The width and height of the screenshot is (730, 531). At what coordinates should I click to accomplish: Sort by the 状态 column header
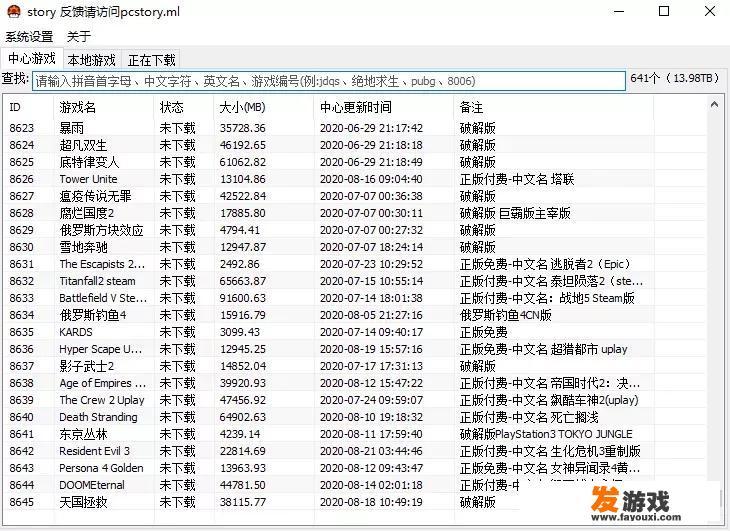tap(183, 108)
